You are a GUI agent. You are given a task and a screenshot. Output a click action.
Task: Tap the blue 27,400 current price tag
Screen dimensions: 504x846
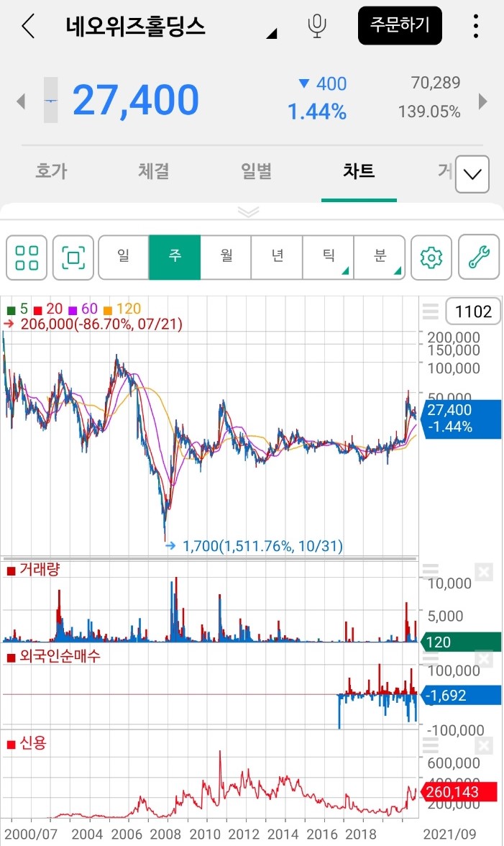click(x=462, y=419)
